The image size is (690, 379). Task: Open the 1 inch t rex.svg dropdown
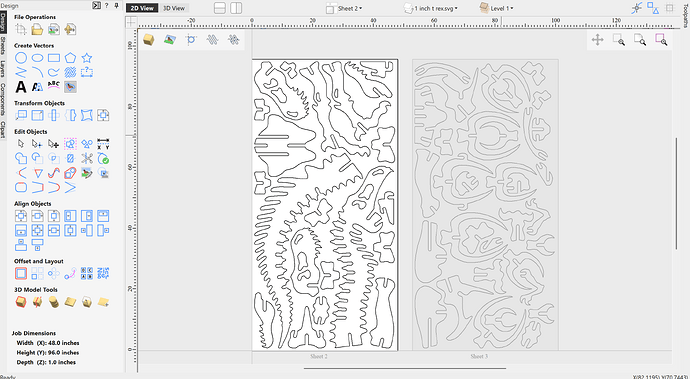coord(431,8)
